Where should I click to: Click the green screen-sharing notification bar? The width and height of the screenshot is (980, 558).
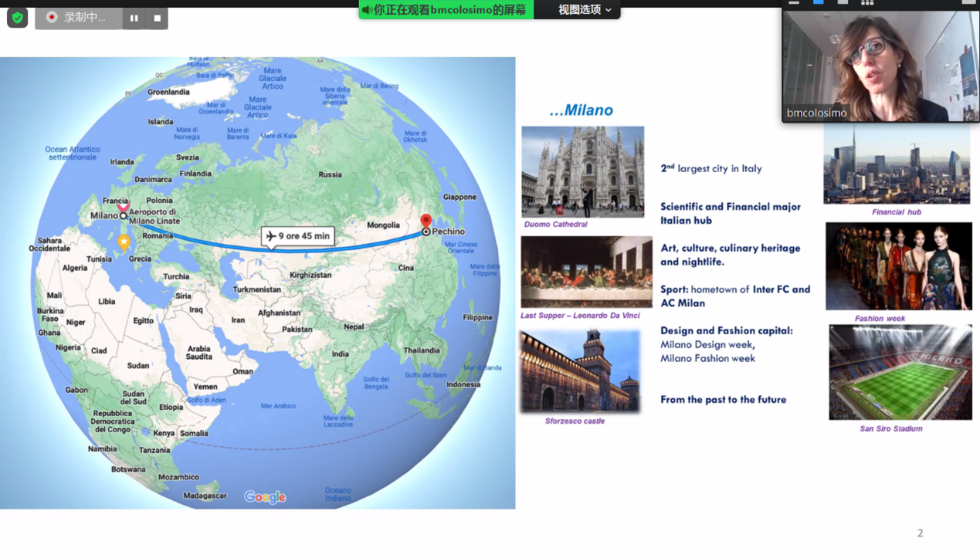tap(446, 10)
